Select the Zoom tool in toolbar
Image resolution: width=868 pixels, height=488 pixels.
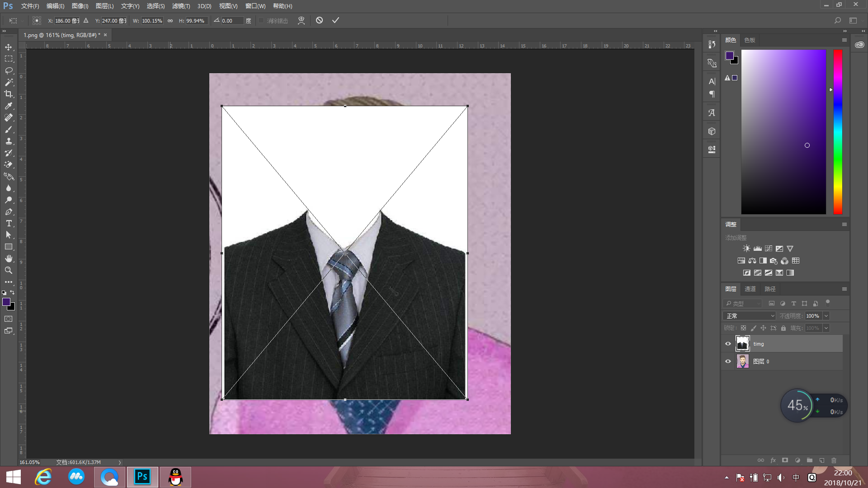[9, 270]
